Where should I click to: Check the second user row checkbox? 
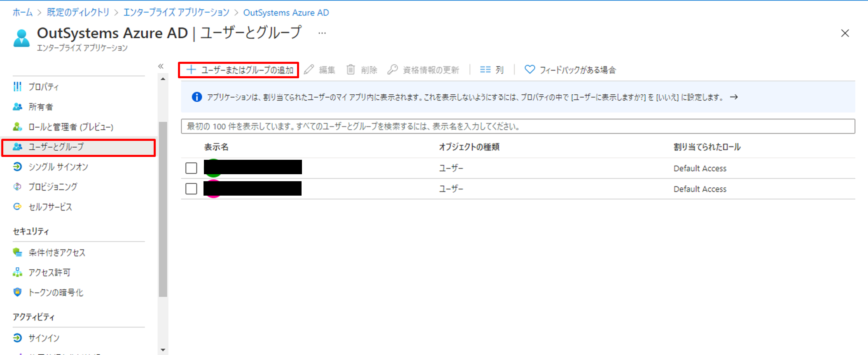(x=191, y=189)
